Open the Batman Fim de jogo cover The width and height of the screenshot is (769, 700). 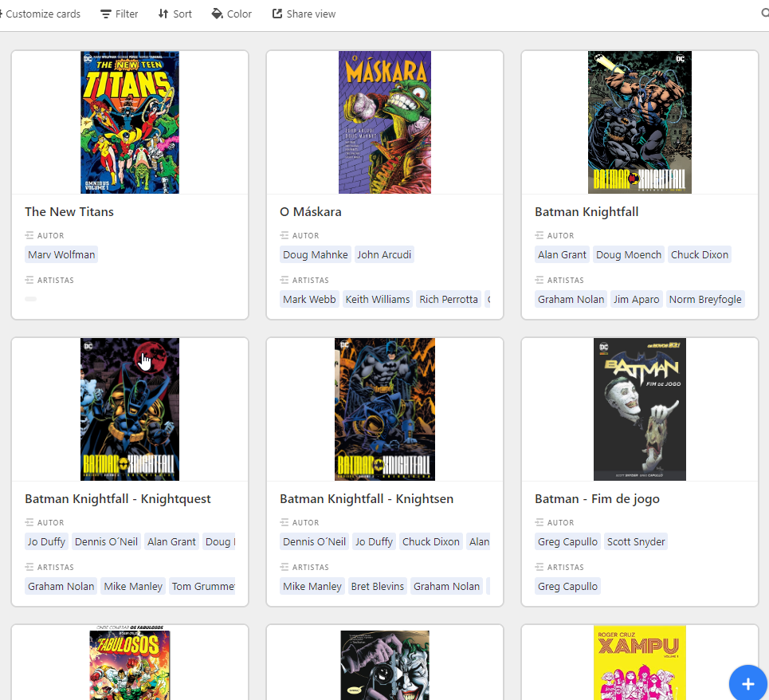coord(640,409)
